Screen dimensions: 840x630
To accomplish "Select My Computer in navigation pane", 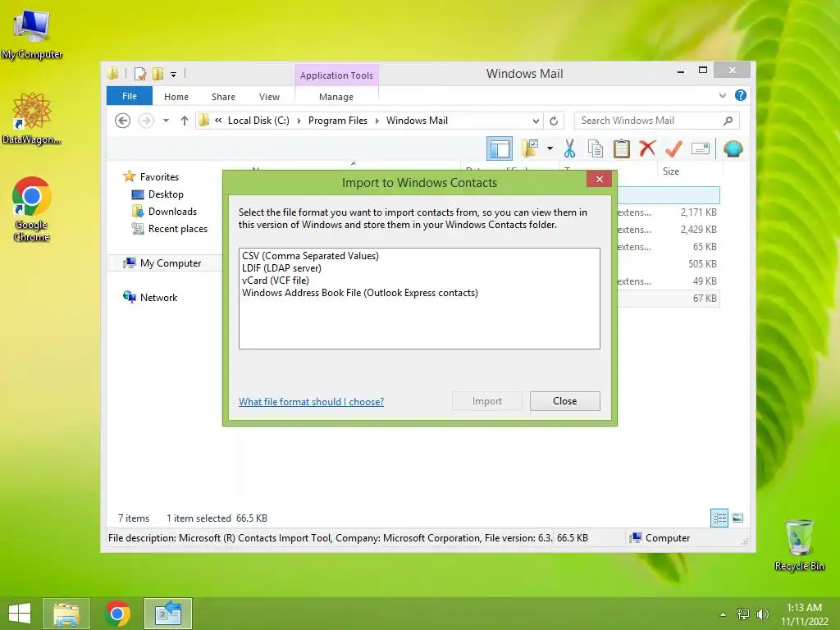I will pos(171,263).
